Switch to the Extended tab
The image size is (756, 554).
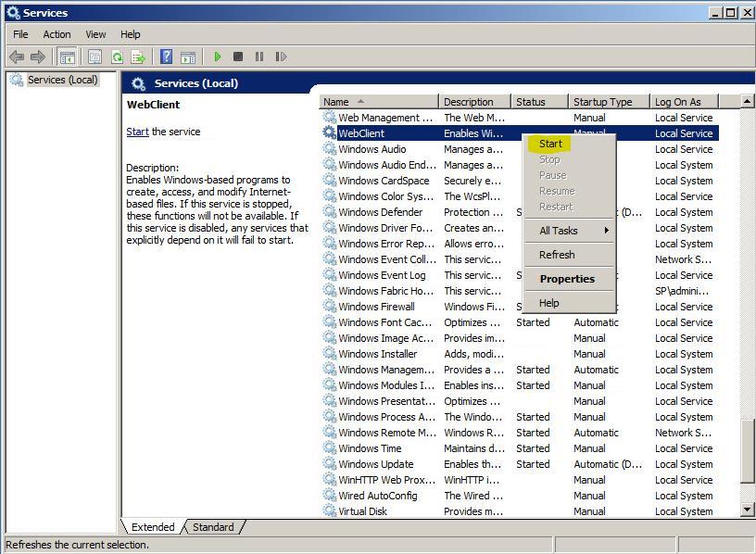pos(153,527)
